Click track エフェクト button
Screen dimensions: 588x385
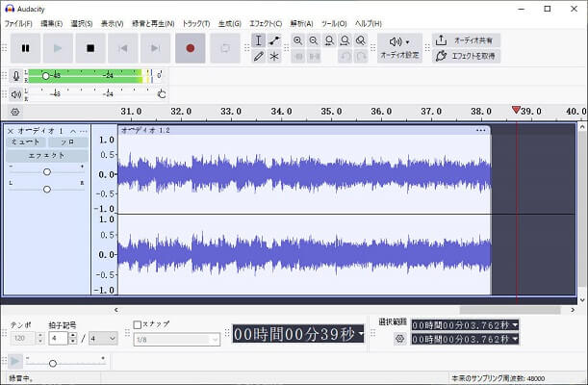tap(47, 155)
